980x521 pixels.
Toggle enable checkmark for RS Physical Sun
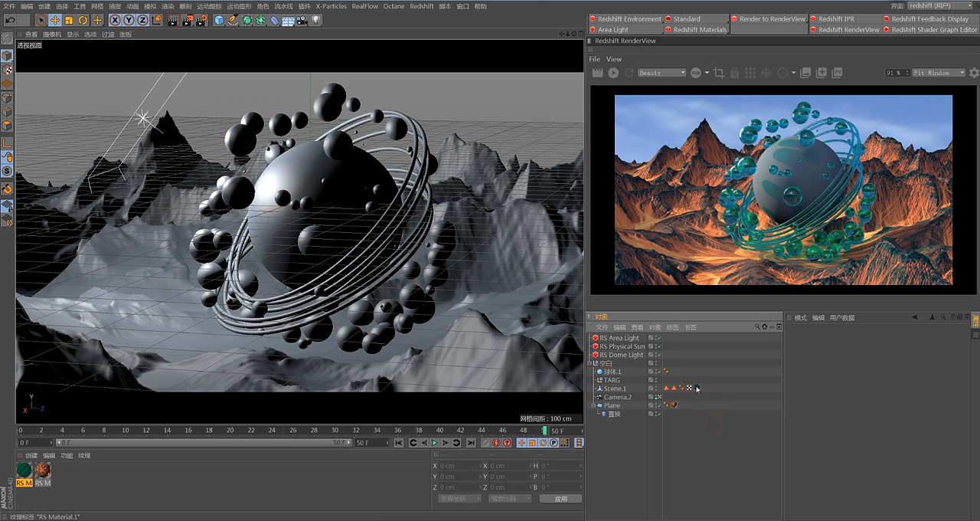(x=658, y=346)
